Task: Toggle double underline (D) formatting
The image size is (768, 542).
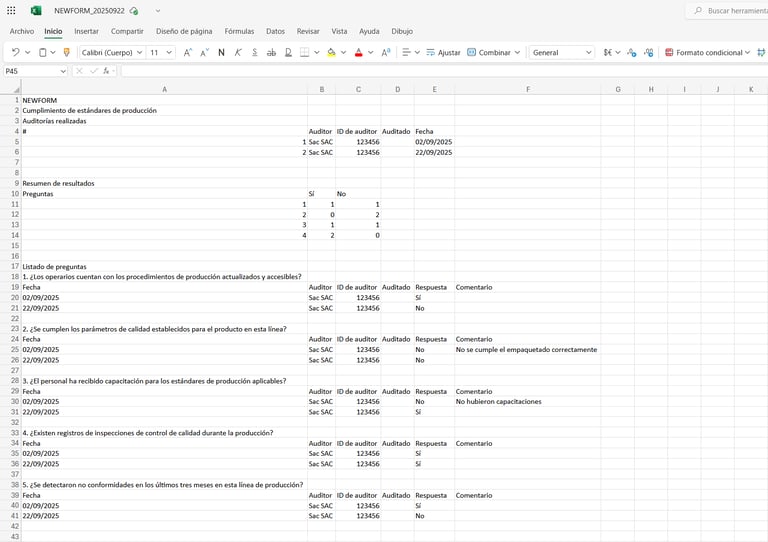Action: click(x=288, y=52)
